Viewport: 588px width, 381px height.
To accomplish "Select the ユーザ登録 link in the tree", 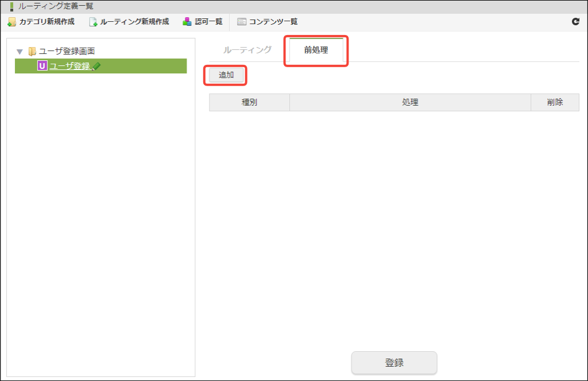I will 69,66.
